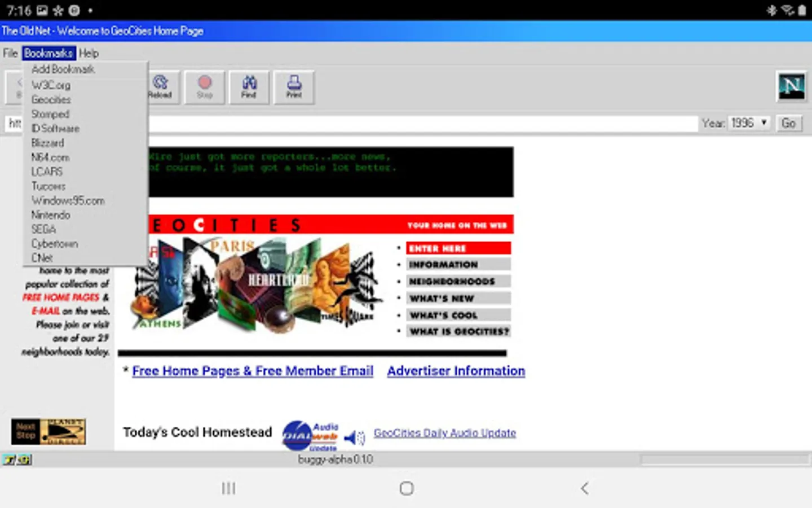
Task: Click the red Stop toolbar icon
Action: (205, 87)
